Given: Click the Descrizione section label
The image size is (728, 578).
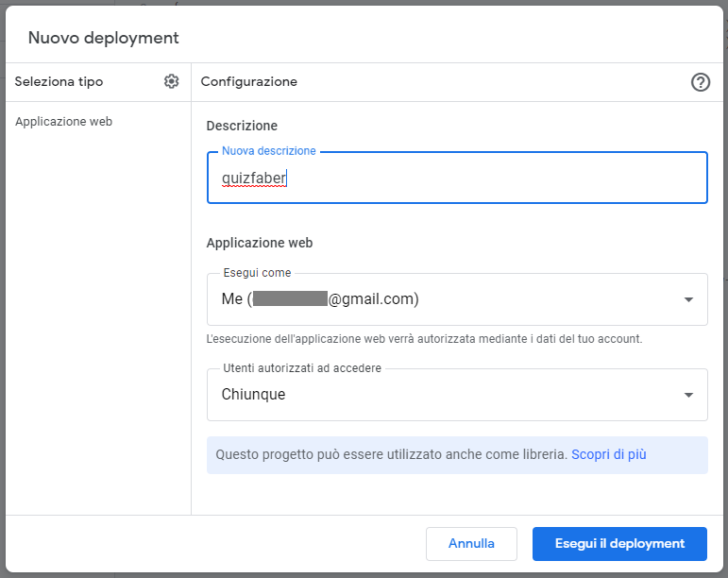Looking at the screenshot, I should [x=242, y=126].
